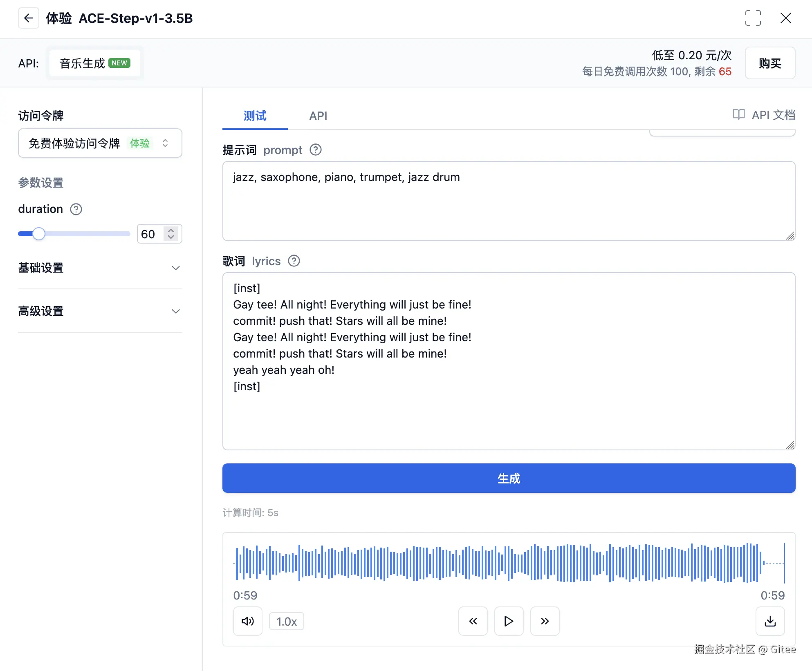Image resolution: width=812 pixels, height=671 pixels.
Task: Mute the audio with volume icon
Action: [x=247, y=621]
